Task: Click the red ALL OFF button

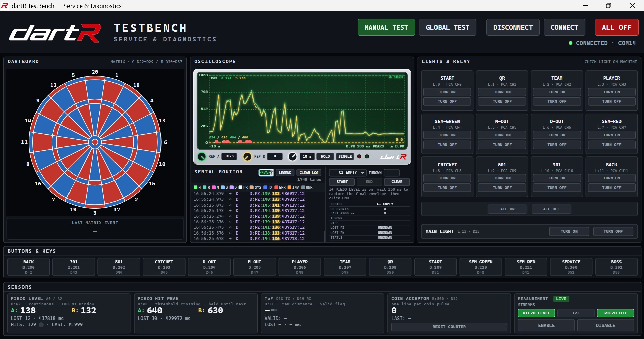Action: (617, 27)
